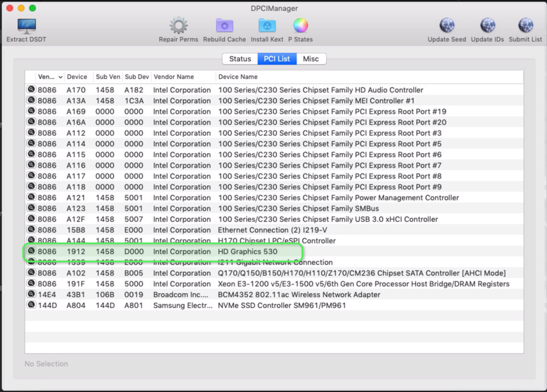The height and width of the screenshot is (392, 547).
Task: Click the Submit List globe icon
Action: coord(525,26)
